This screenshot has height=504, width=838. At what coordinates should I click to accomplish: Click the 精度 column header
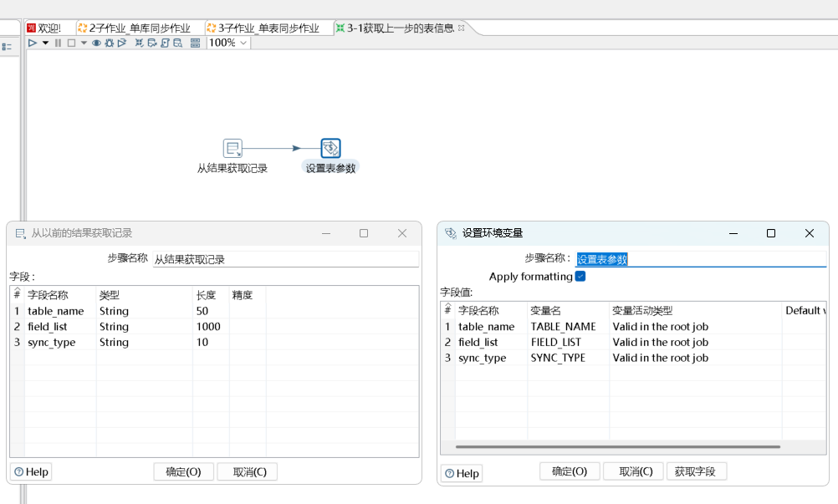[242, 295]
